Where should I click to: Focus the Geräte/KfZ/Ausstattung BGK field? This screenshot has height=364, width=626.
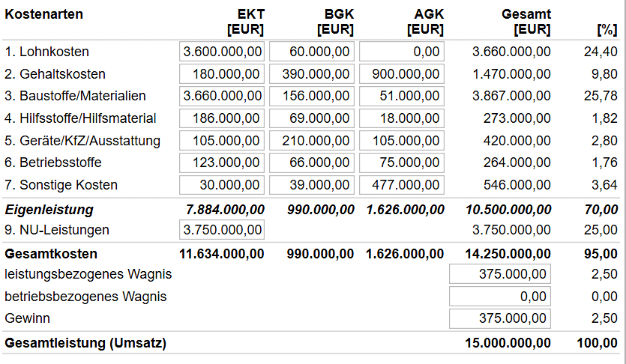312,141
